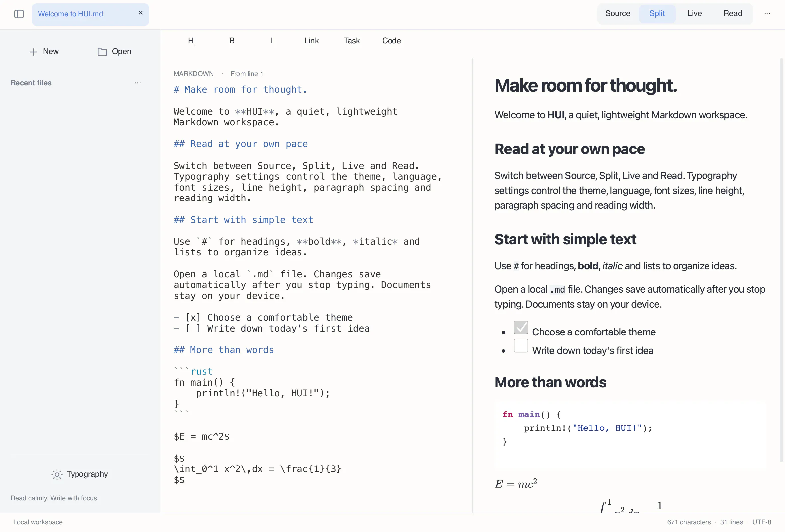Click the 'From line 1' label
785x532 pixels.
click(246, 74)
